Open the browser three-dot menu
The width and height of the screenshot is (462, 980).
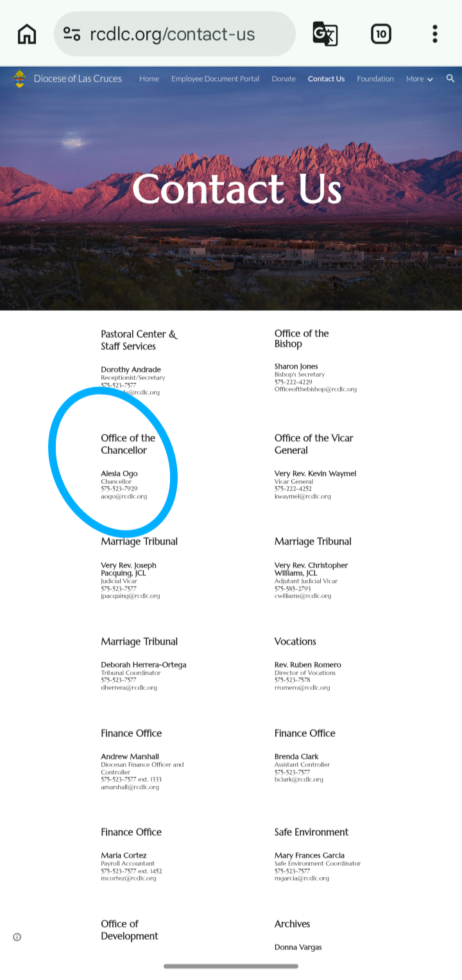point(435,34)
